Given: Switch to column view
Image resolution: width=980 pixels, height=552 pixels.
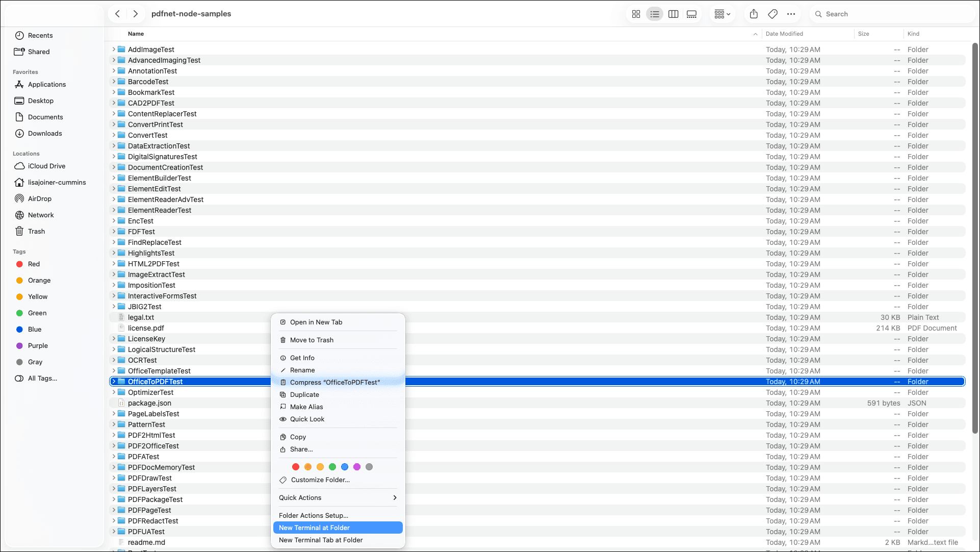Looking at the screenshot, I should tap(673, 14).
